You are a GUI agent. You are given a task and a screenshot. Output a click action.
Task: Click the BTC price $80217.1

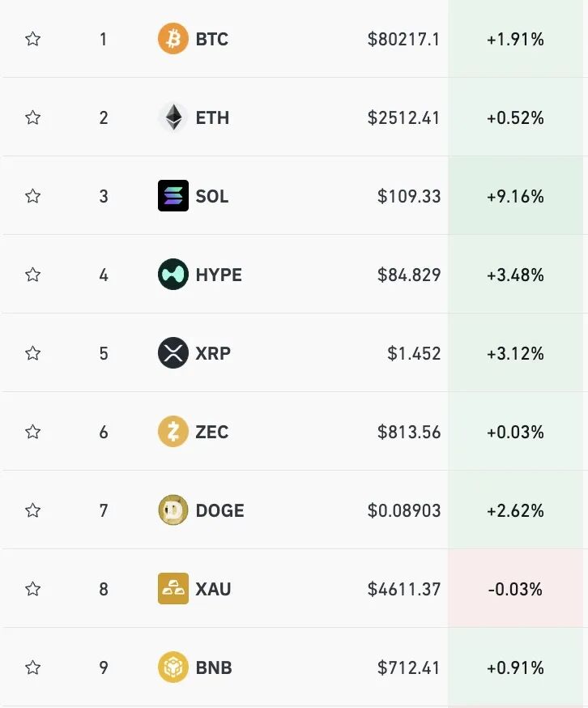(403, 39)
